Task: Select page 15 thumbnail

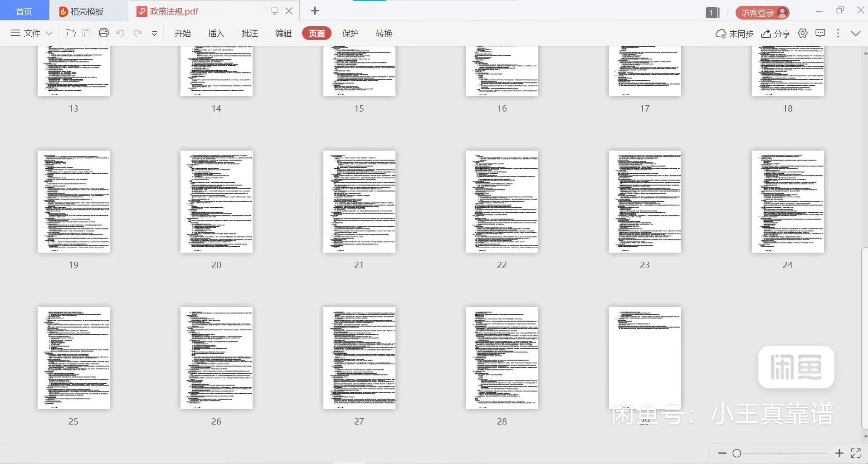Action: [x=359, y=71]
